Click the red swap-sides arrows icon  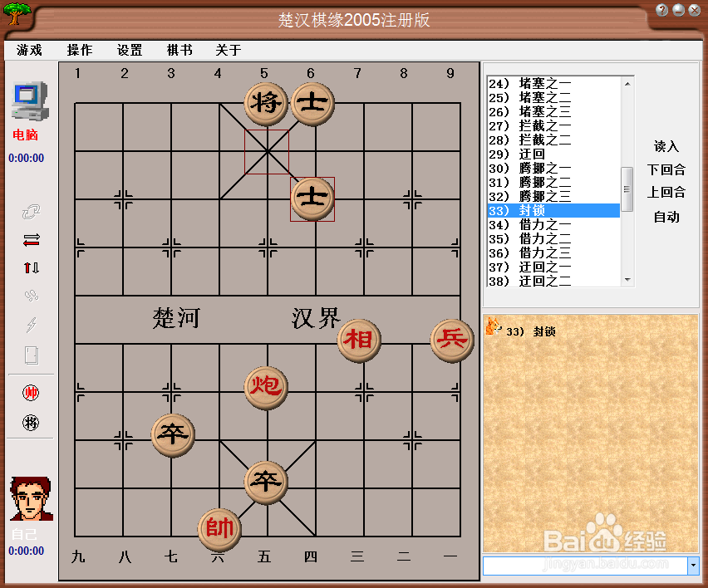coord(31,240)
